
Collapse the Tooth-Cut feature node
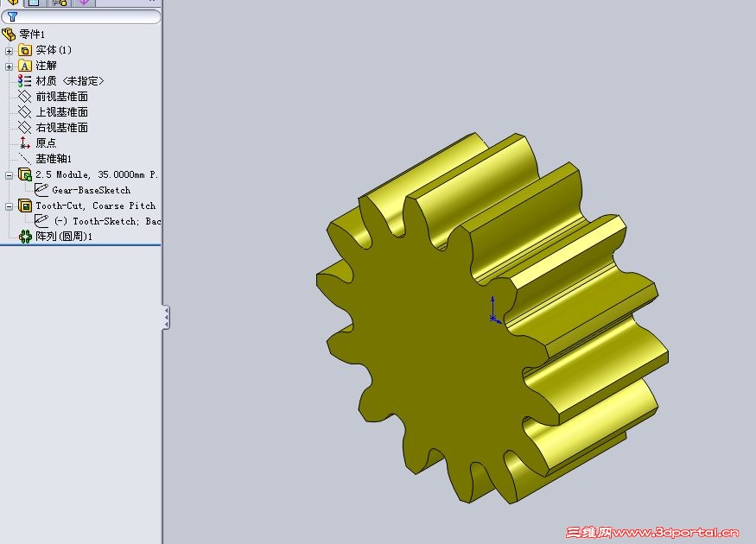[x=9, y=206]
